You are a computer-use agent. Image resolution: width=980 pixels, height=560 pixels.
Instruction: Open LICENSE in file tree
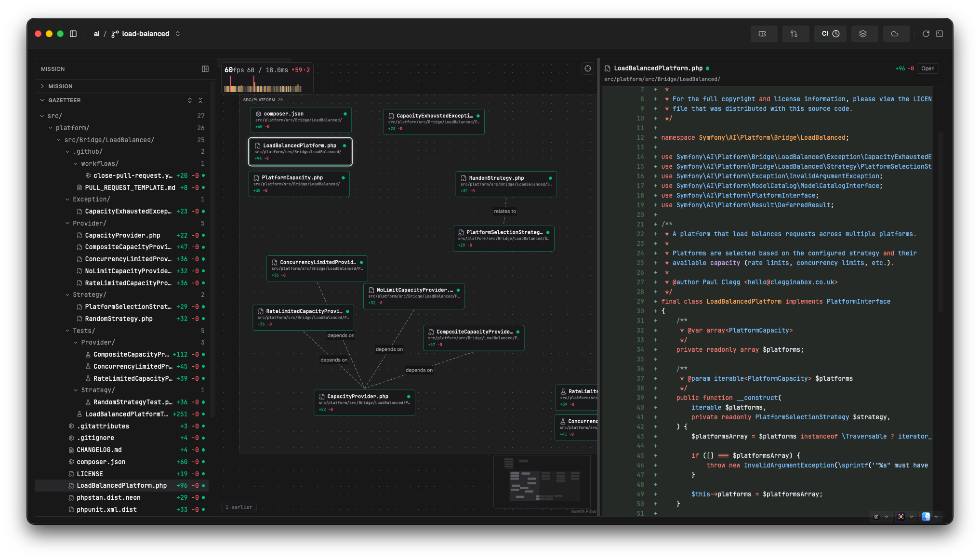[122, 474]
